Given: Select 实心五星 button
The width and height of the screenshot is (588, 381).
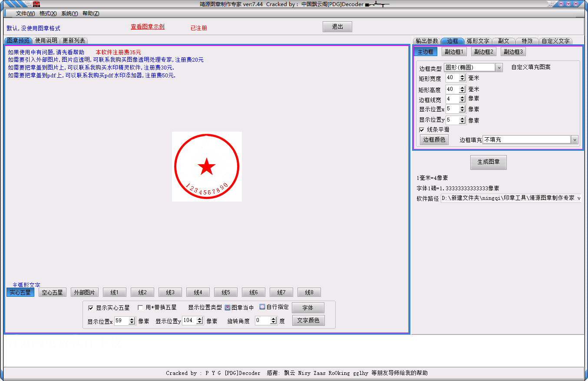Looking at the screenshot, I should coord(20,292).
